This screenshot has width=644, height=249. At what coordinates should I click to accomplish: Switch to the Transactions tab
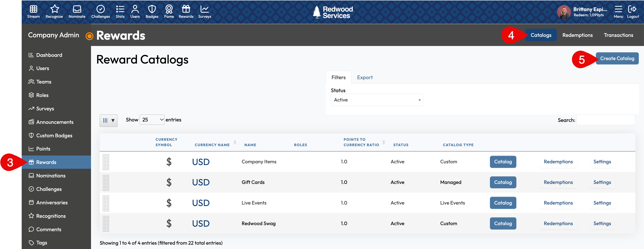click(x=618, y=35)
